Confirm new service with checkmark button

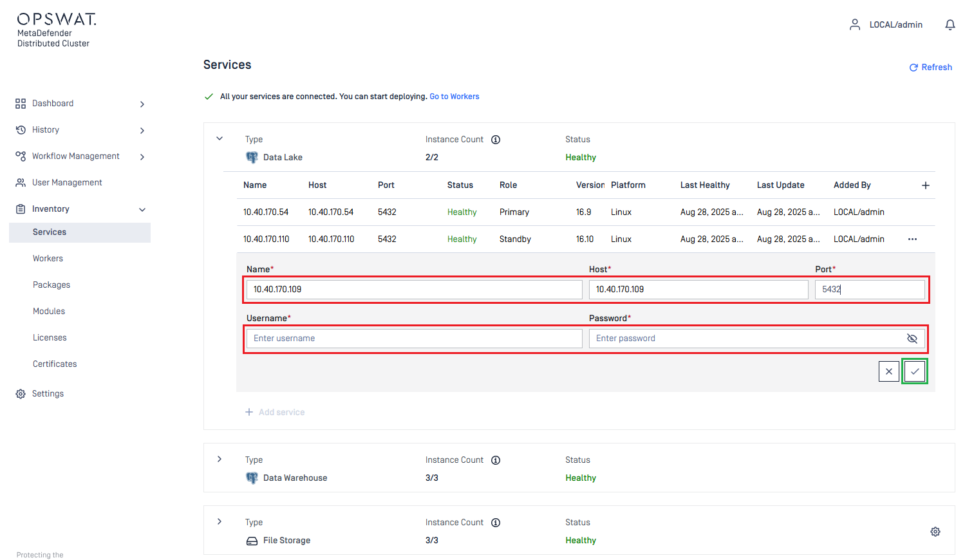coord(914,371)
